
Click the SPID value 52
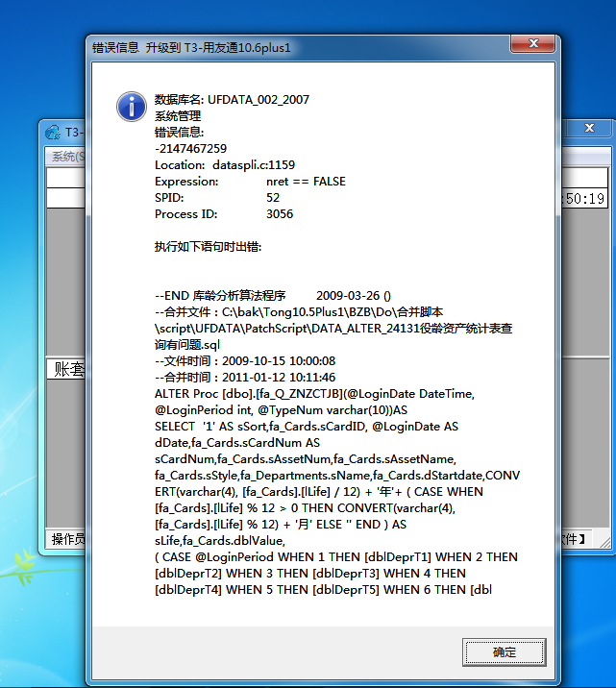click(273, 197)
